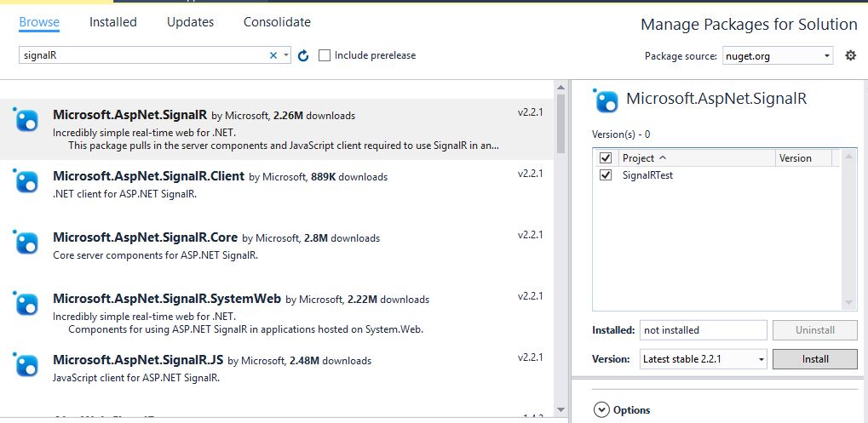The width and height of the screenshot is (868, 423).
Task: Click the Microsoft.AspNet.SignalR.JS package icon
Action: click(27, 365)
